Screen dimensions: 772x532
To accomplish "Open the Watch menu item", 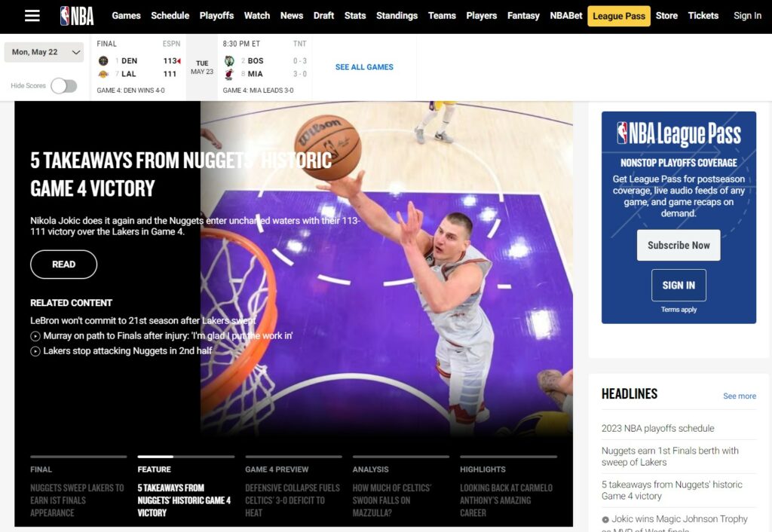I will coord(257,16).
